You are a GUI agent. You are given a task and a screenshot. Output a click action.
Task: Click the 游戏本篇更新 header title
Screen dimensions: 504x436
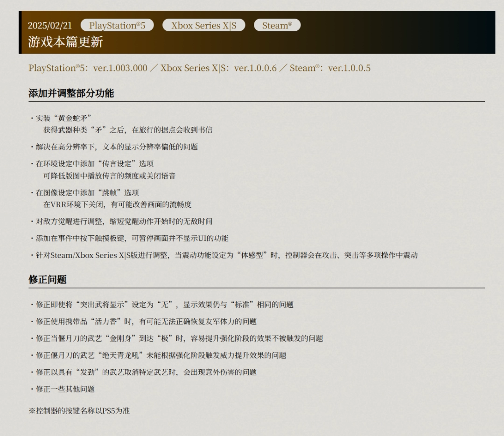pyautogui.click(x=65, y=42)
